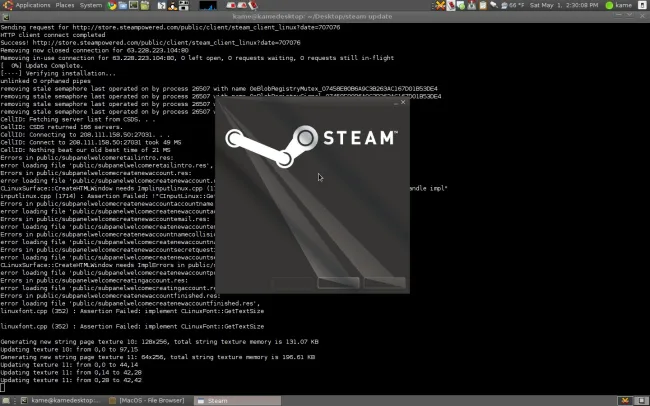Click the 'Verifying installation...' terminal line

[x=58, y=73]
